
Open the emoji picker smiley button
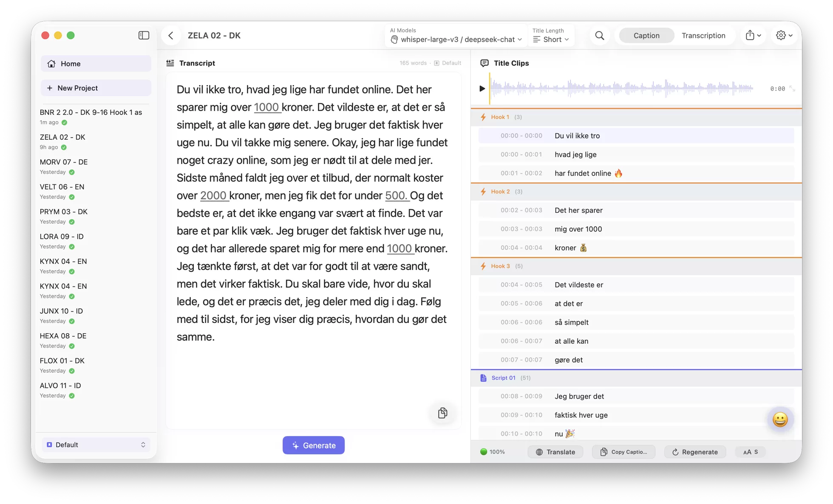780,419
